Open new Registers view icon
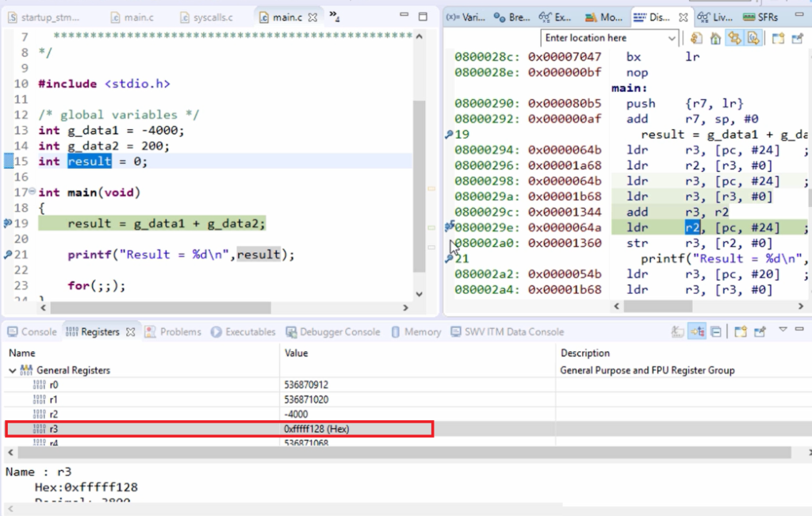The height and width of the screenshot is (516, 812). (x=741, y=332)
